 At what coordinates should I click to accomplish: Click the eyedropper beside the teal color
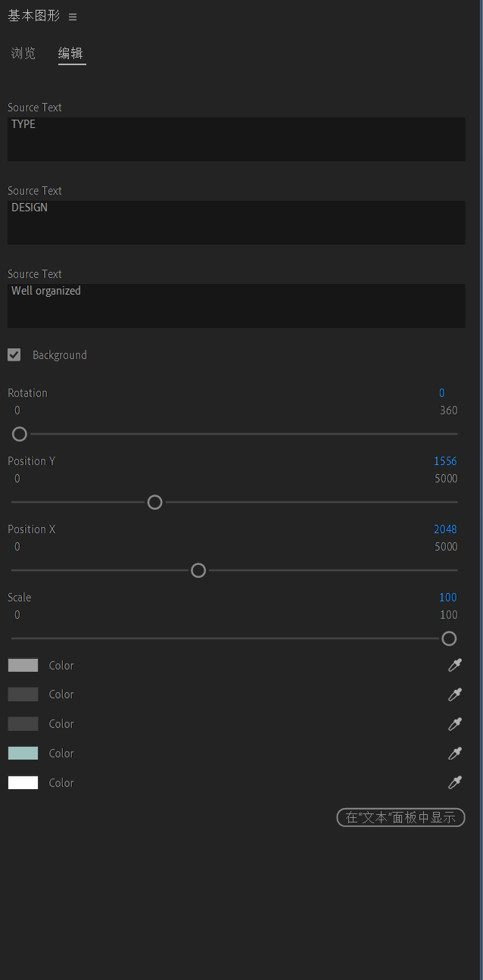tap(455, 754)
